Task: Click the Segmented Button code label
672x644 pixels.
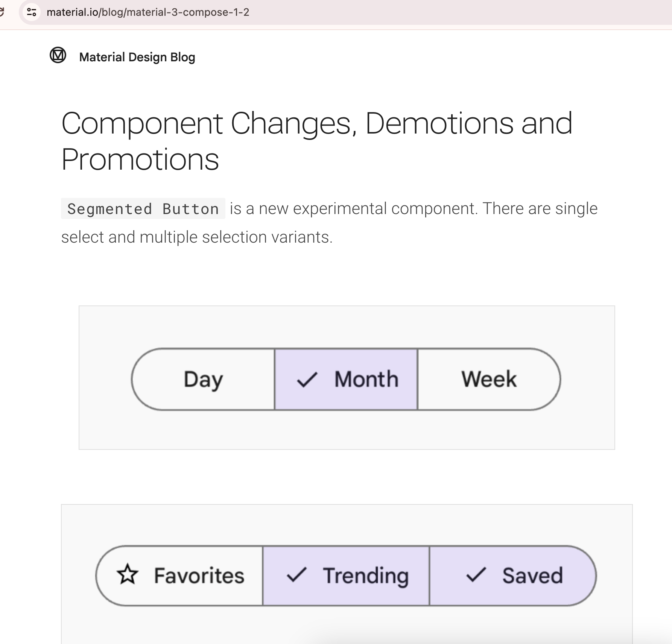Action: (143, 208)
